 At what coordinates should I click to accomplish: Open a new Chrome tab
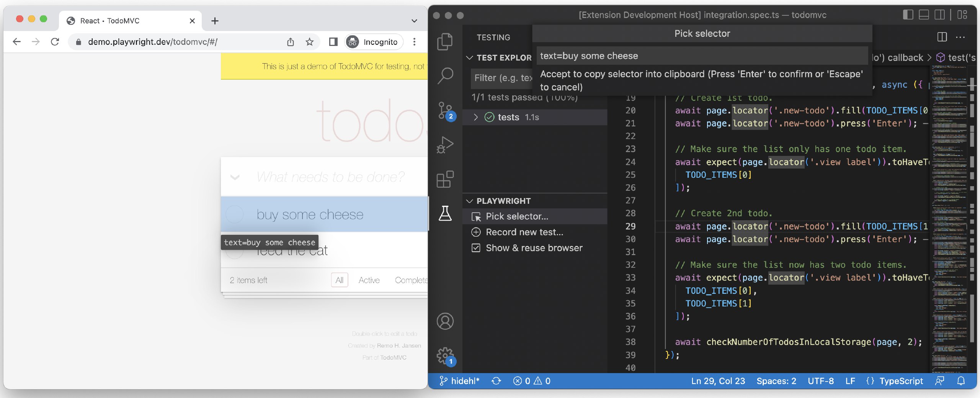point(215,21)
